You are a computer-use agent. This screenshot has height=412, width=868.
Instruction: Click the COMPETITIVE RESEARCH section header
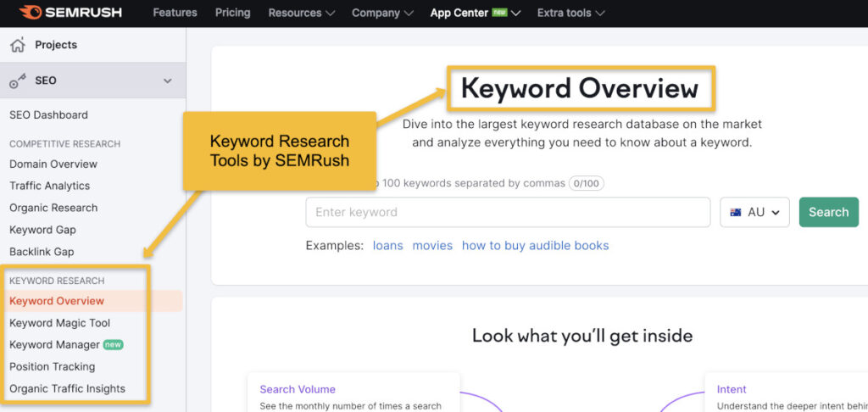(64, 144)
